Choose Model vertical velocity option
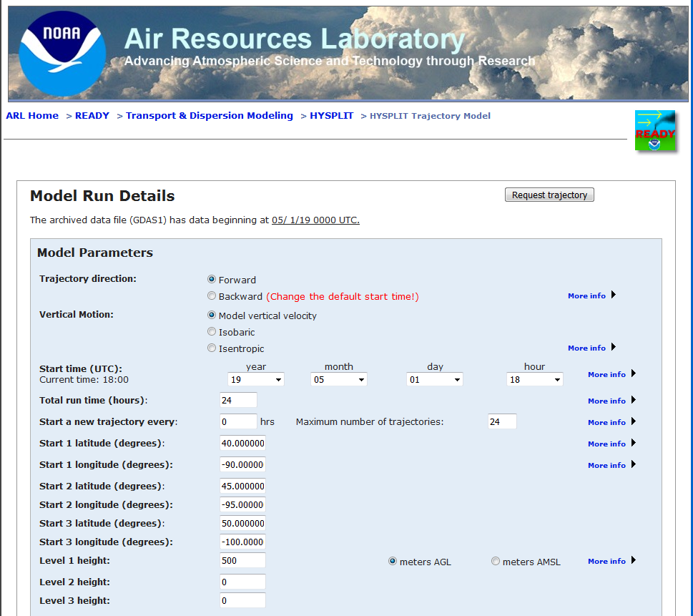 point(212,316)
